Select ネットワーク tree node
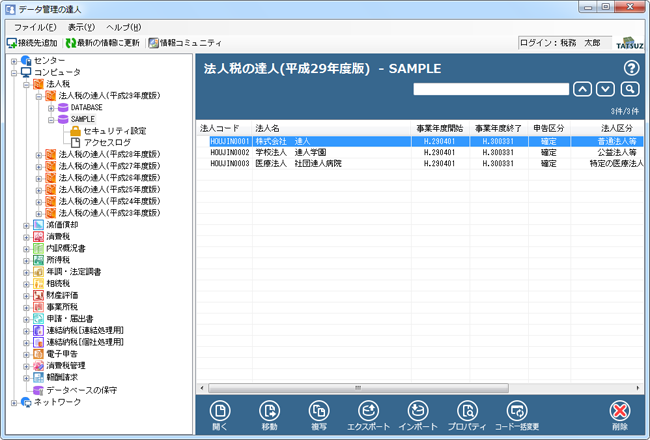Screen dimensions: 650x440 [57, 402]
